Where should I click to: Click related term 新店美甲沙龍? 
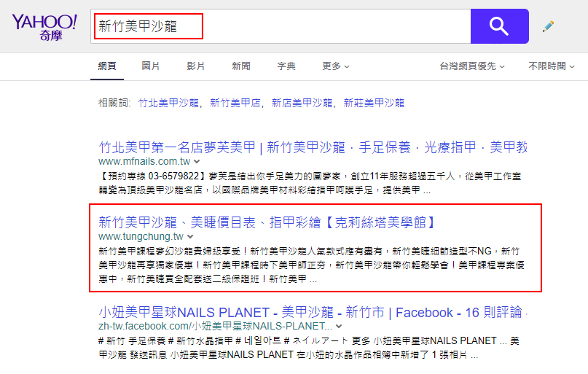pyautogui.click(x=302, y=103)
